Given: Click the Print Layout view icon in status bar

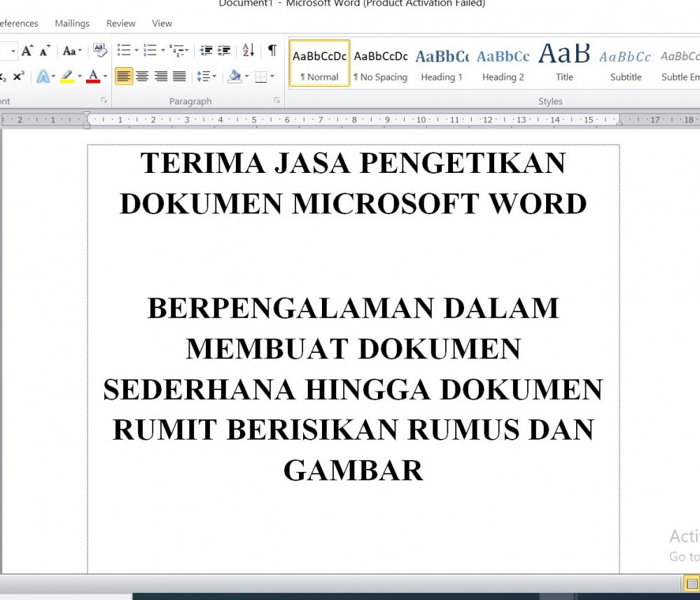Looking at the screenshot, I should click(x=692, y=583).
